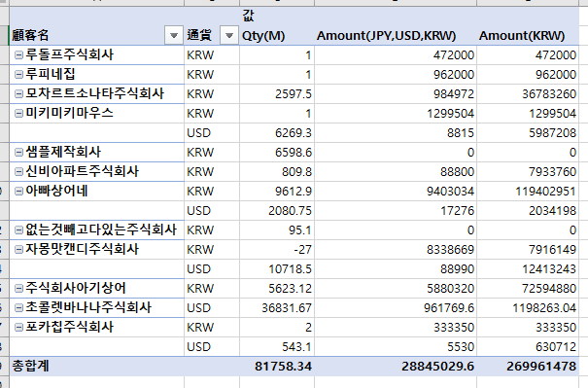Collapse the 초콜렛바나나주식회사 group
Image resolution: width=588 pixels, height=388 pixels.
click(x=18, y=307)
